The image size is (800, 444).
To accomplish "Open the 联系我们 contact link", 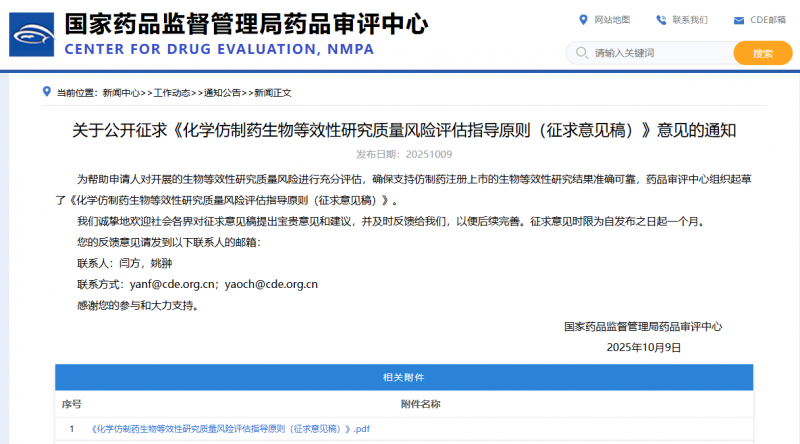I will 690,20.
